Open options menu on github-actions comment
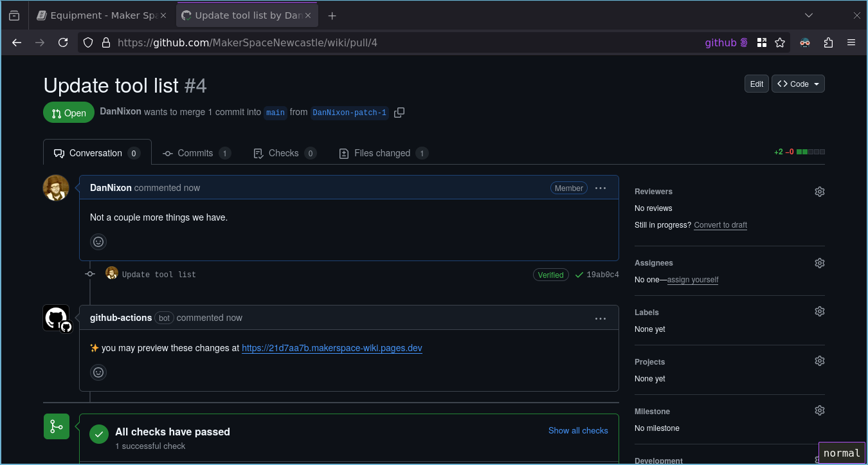868x465 pixels. click(x=600, y=318)
